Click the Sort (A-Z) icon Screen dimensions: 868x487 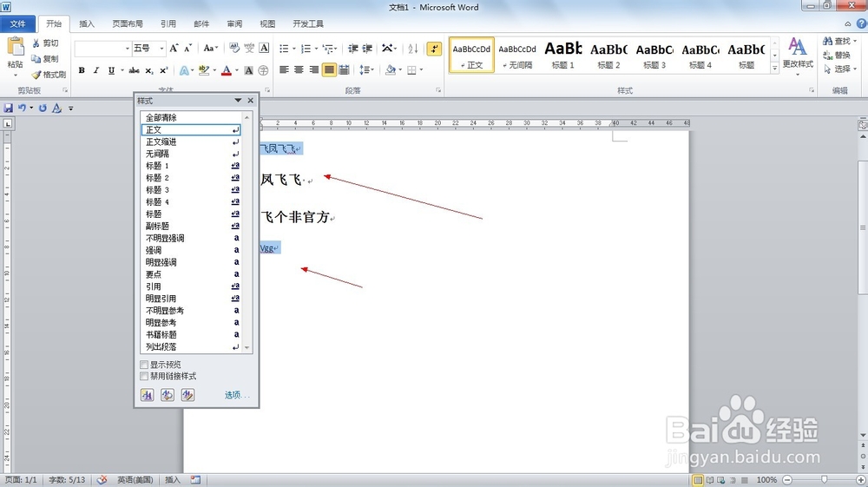(x=412, y=49)
